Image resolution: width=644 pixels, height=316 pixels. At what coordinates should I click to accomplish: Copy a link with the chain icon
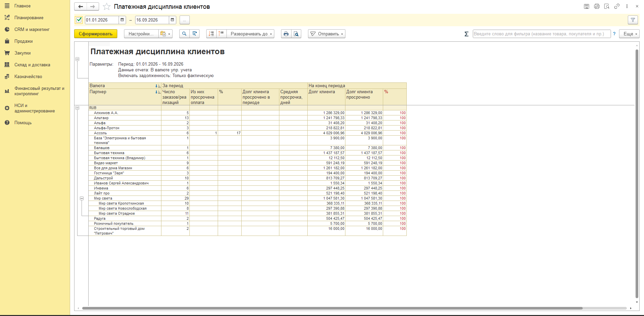click(617, 6)
